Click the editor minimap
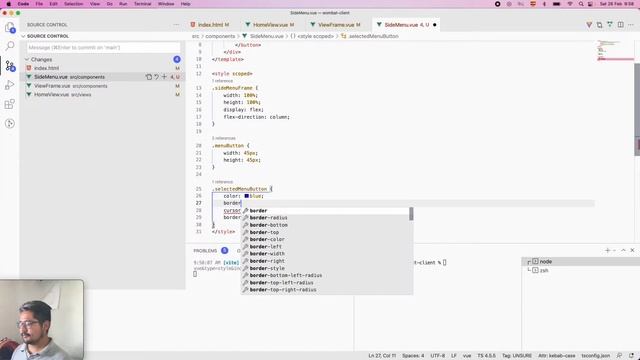This screenshot has height=360, width=640. click(x=615, y=51)
